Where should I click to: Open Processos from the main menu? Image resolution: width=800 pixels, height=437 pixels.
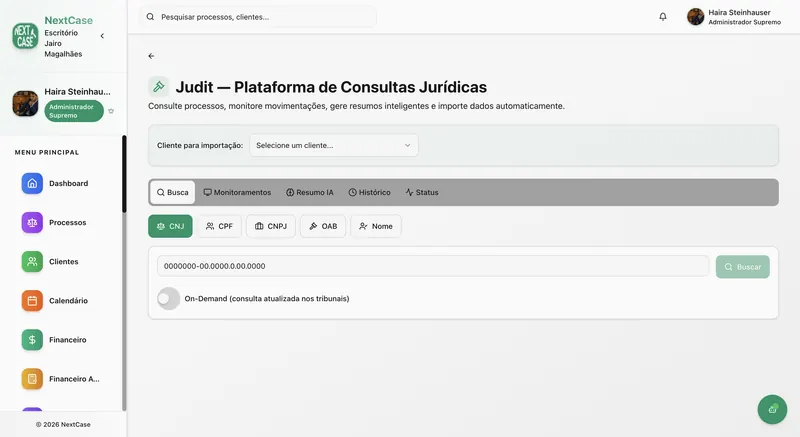click(x=67, y=222)
